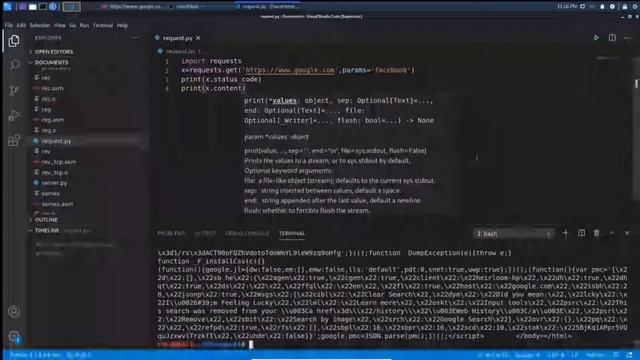640x360 pixels.
Task: Maximize the terminal panel with chevron
Action: 611,233
